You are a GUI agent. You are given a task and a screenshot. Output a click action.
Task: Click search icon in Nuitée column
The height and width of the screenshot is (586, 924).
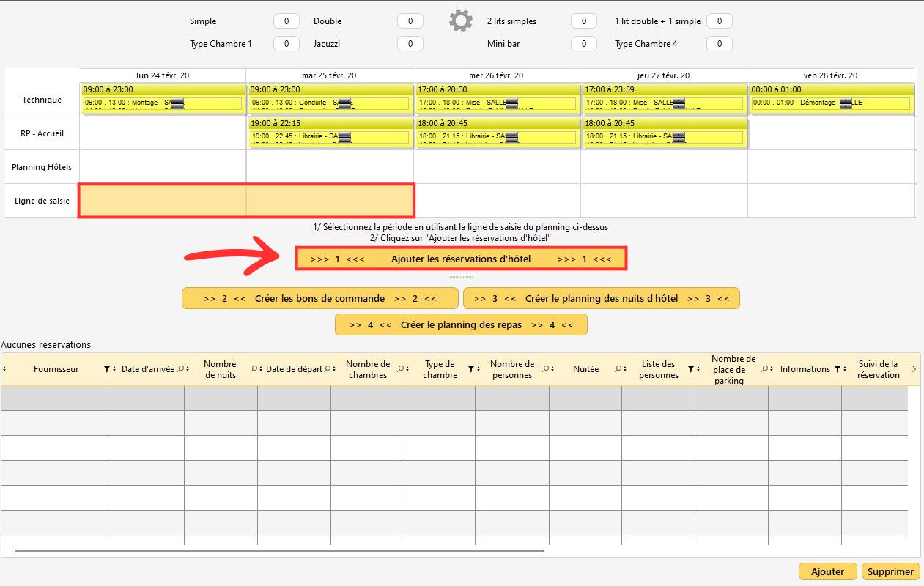click(x=618, y=369)
